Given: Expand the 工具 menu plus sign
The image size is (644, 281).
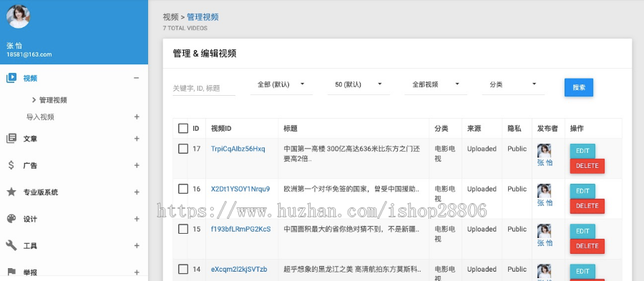Looking at the screenshot, I should 137,245.
